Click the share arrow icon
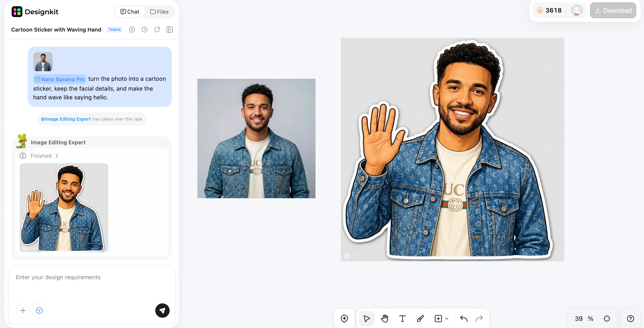 (157, 30)
